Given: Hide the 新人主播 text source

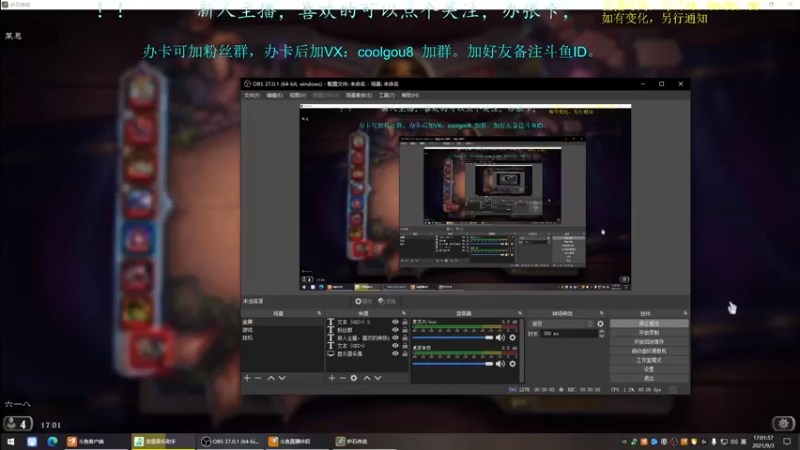Looking at the screenshot, I should [395, 338].
